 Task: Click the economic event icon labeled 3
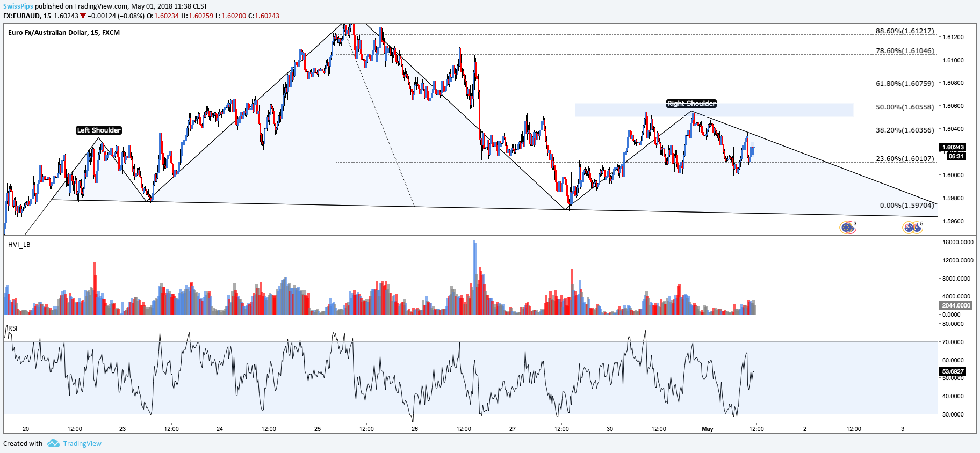pyautogui.click(x=848, y=228)
